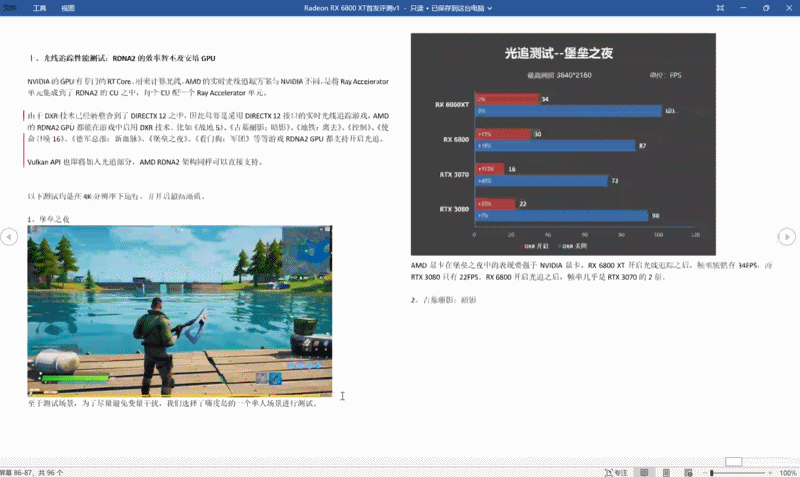The width and height of the screenshot is (800, 477).
Task: Click the horizontal scrollbar thumb
Action: [x=733, y=462]
